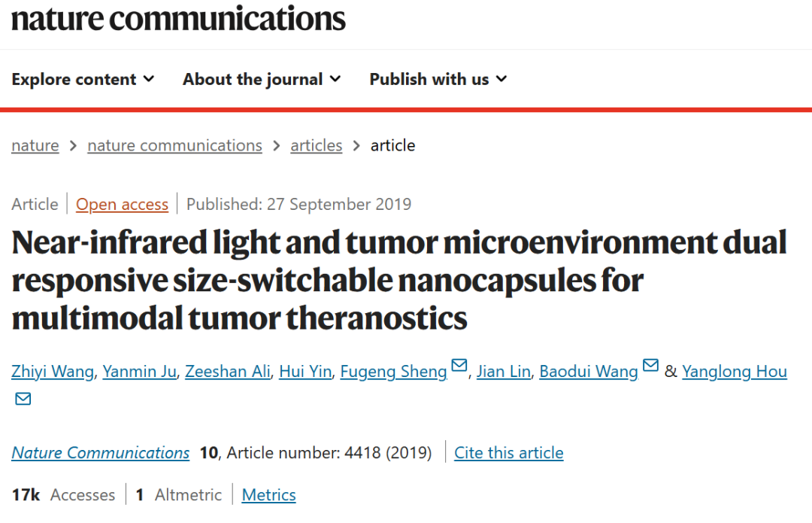
Task: Open the Metrics link
Action: coord(268,495)
